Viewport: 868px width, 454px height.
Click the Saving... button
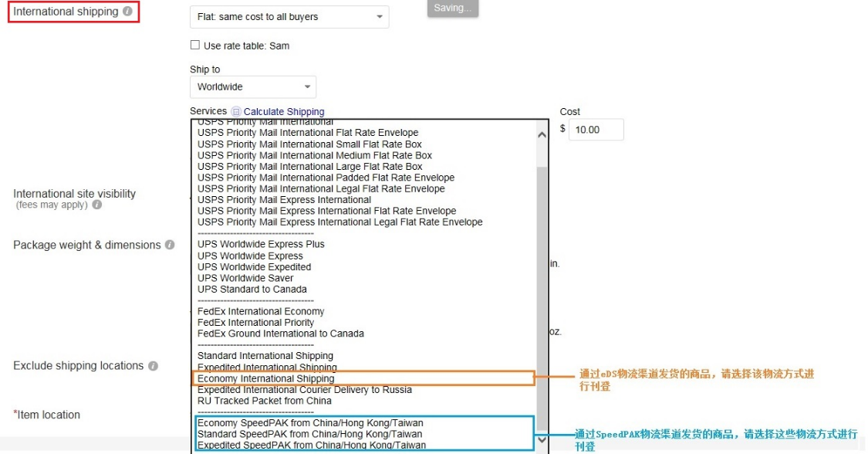(453, 8)
